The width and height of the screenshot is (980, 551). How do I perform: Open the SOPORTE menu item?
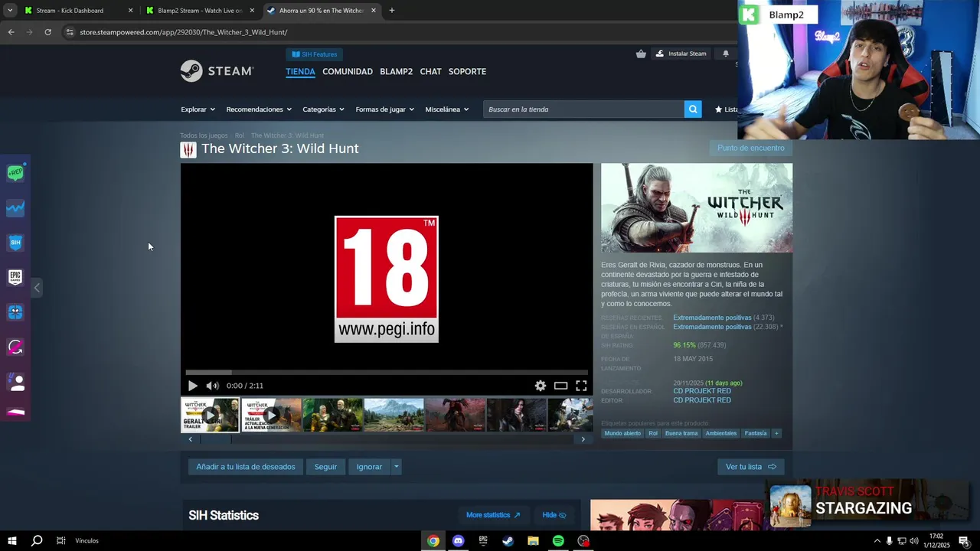point(467,71)
